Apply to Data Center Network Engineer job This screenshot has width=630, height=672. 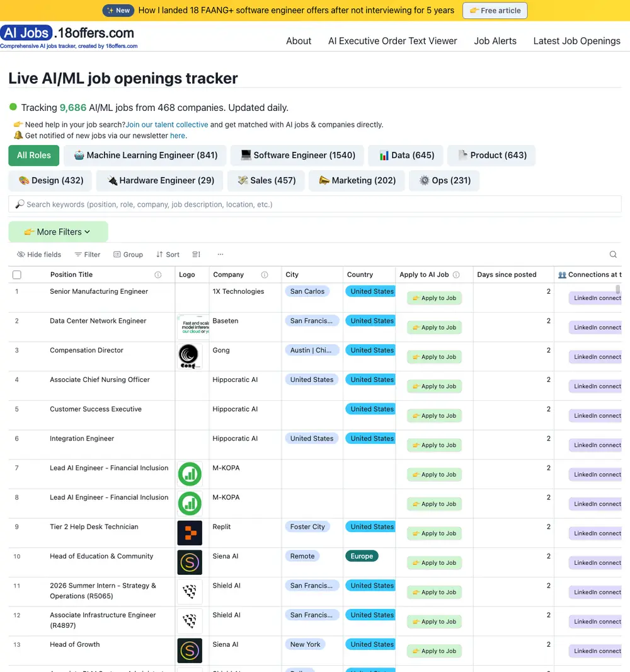434,327
